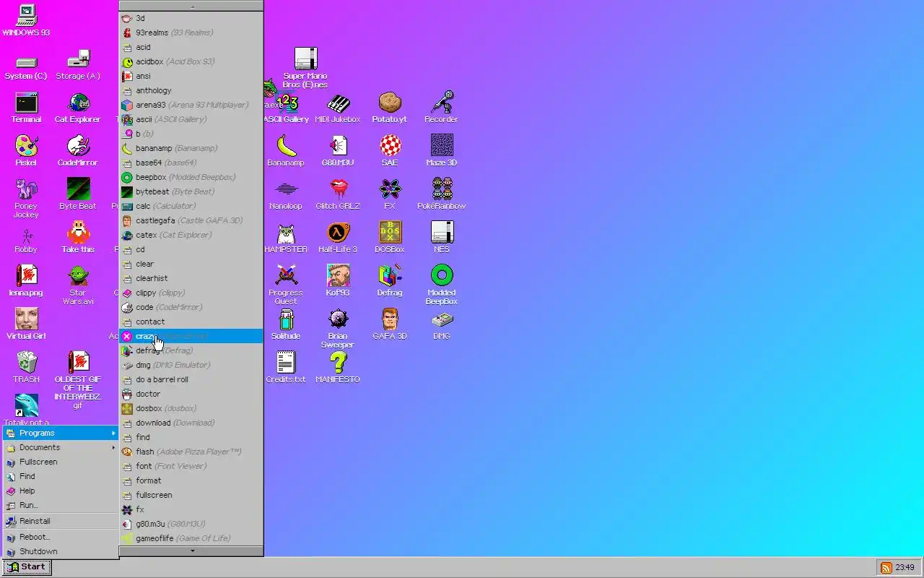
Task: Select Fullscreen in Start menu
Action: pos(61,462)
